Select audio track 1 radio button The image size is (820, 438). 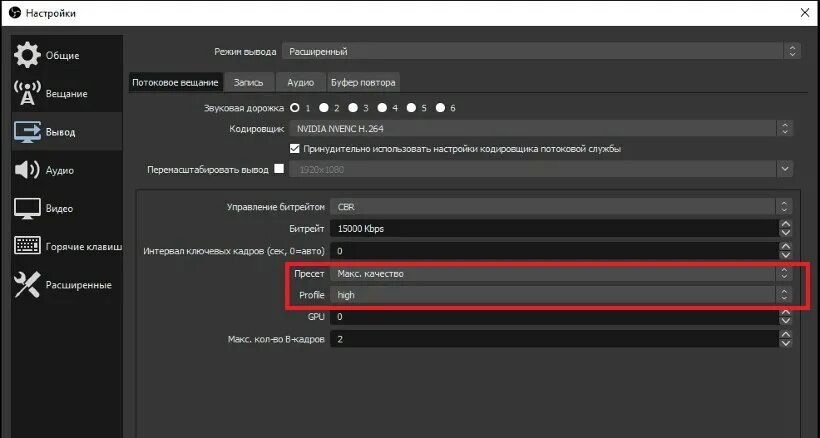point(295,108)
